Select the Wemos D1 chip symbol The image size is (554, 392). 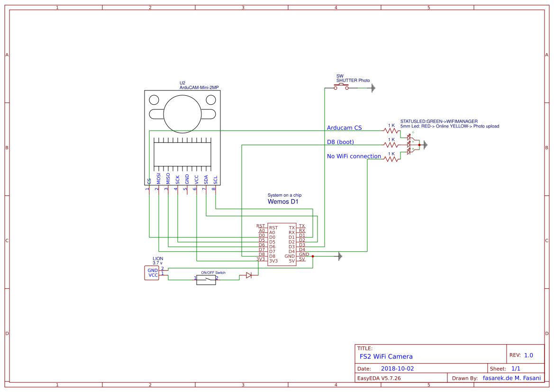282,244
